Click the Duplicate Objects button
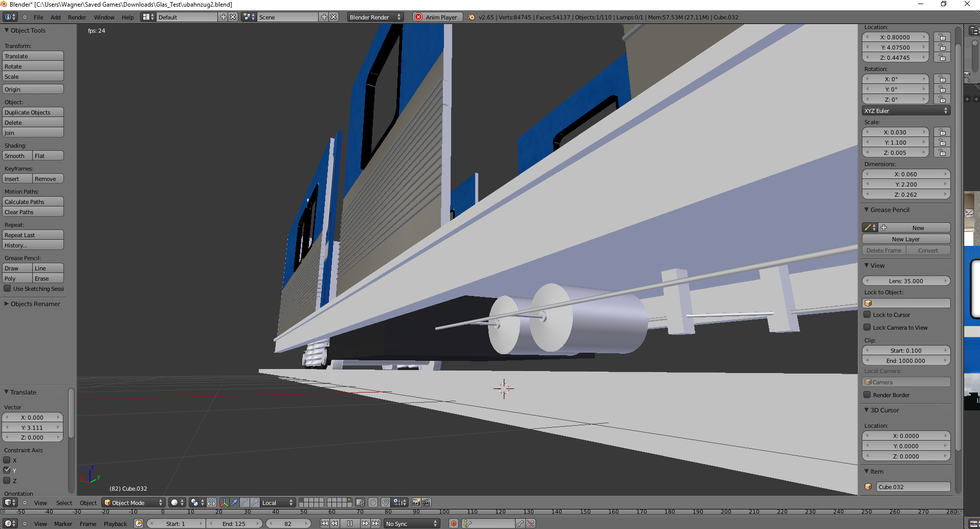 click(33, 112)
